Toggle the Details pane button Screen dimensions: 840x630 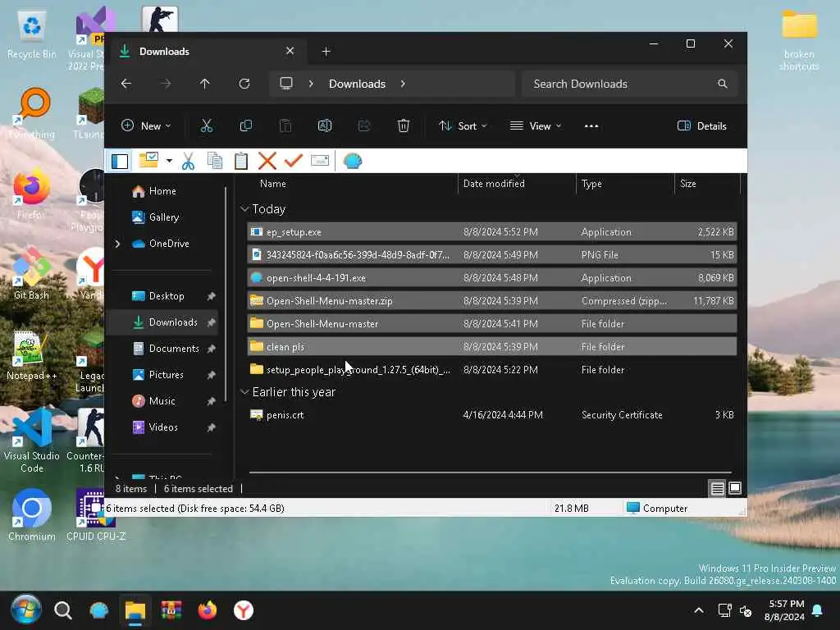(702, 126)
